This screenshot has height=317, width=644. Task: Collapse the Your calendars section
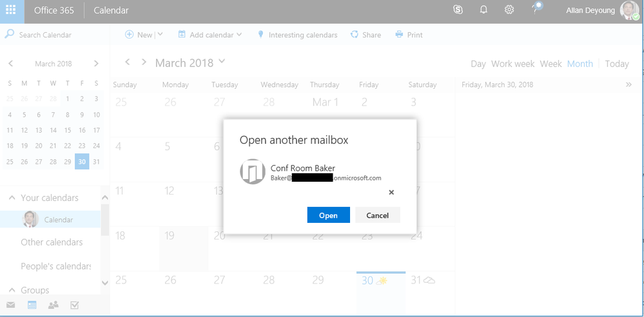pyautogui.click(x=11, y=198)
